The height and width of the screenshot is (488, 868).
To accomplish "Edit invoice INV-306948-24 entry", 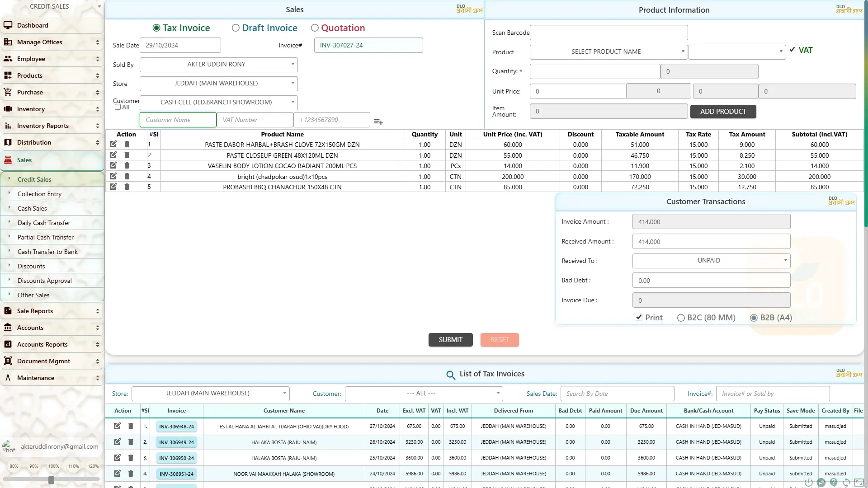I will [x=118, y=426].
